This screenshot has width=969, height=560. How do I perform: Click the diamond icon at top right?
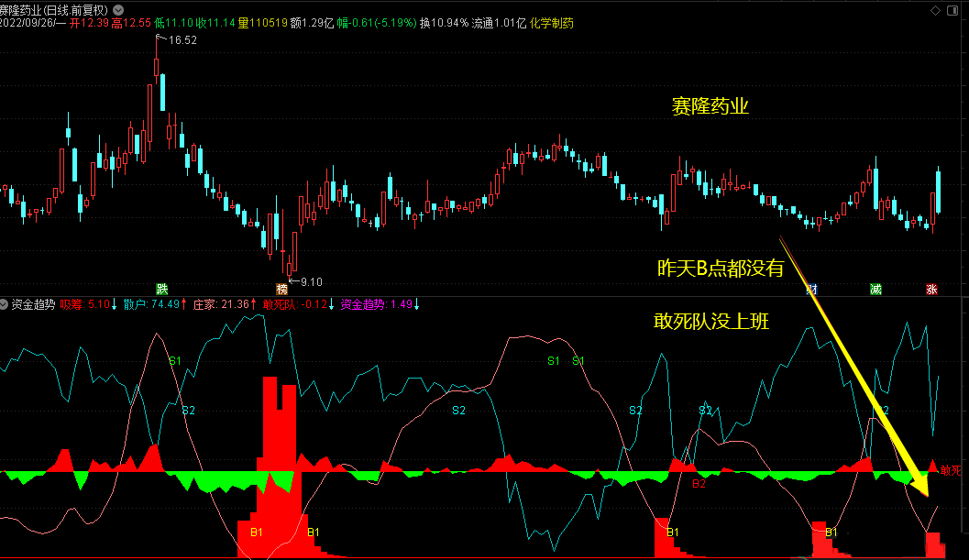[936, 10]
